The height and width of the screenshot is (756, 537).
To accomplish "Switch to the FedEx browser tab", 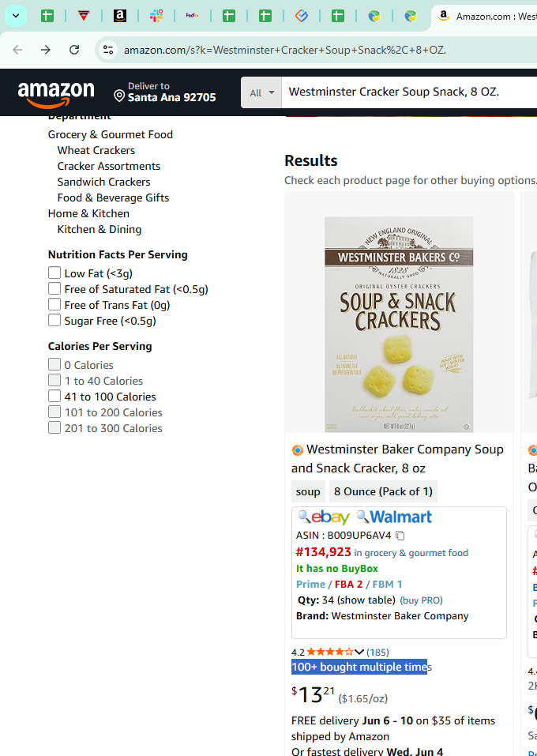I will pos(193,16).
